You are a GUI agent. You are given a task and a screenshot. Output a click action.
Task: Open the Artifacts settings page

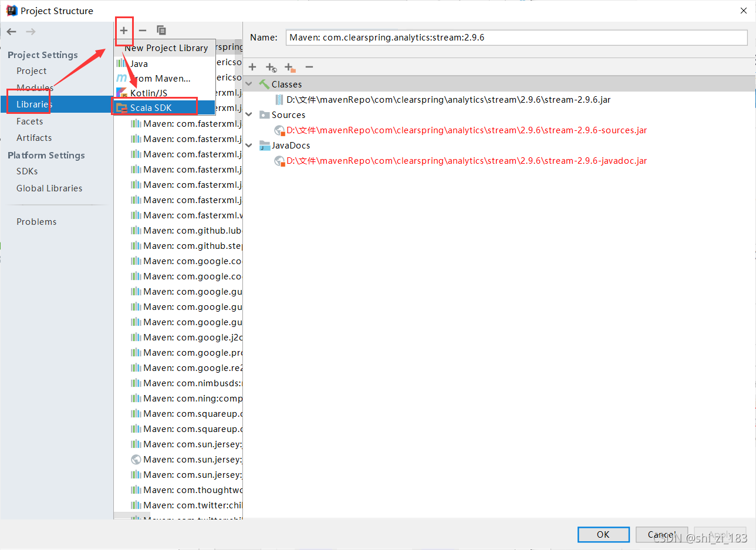(34, 137)
